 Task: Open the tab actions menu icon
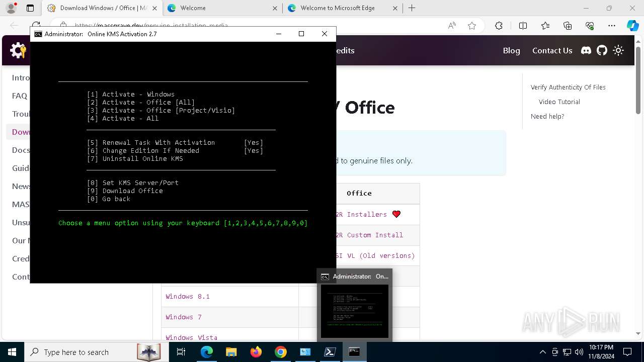tap(30, 8)
